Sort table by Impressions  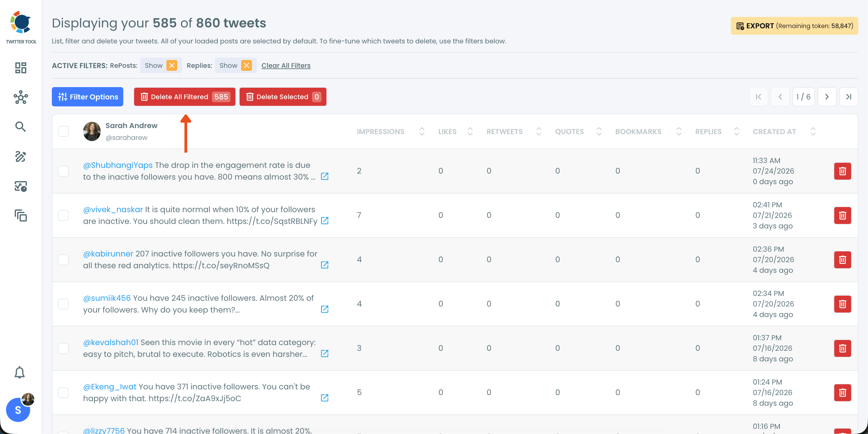422,131
